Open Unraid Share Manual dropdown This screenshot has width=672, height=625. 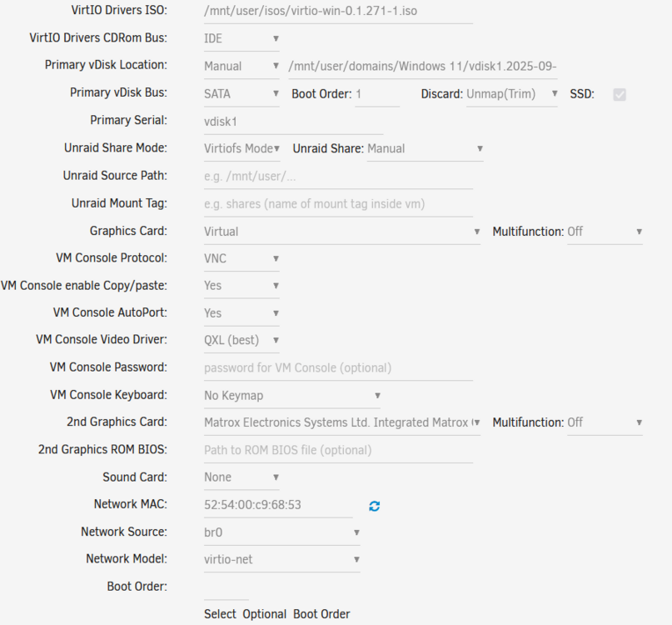[x=426, y=149]
